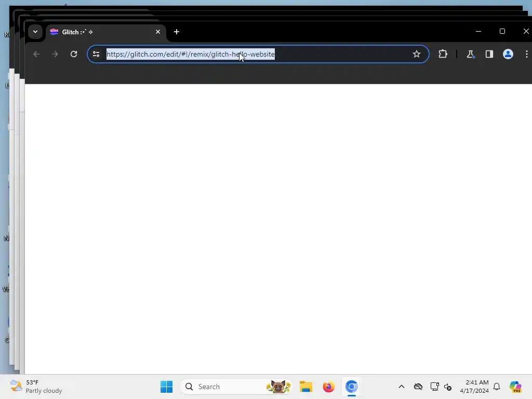Open clock showing 2:41 AM
Image resolution: width=532 pixels, height=399 pixels.
474,387
